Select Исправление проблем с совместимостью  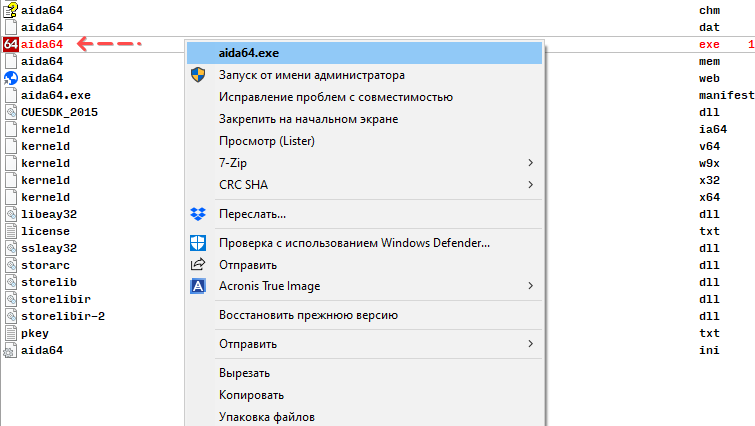point(364,97)
